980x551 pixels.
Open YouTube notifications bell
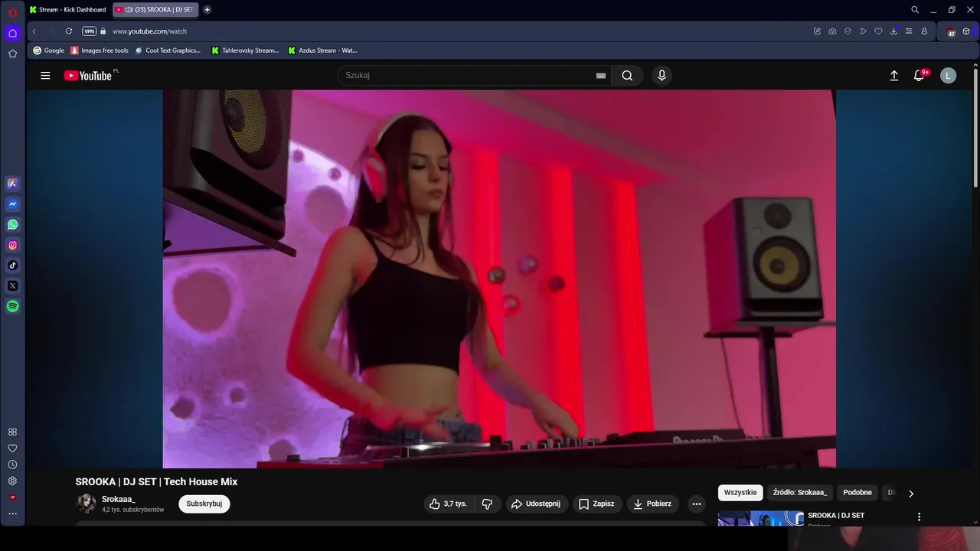920,76
